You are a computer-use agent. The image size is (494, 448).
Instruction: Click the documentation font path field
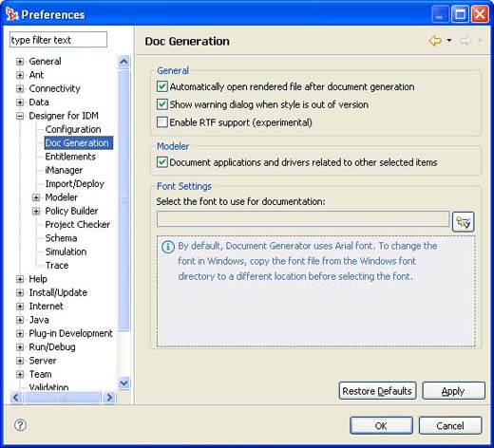click(303, 219)
